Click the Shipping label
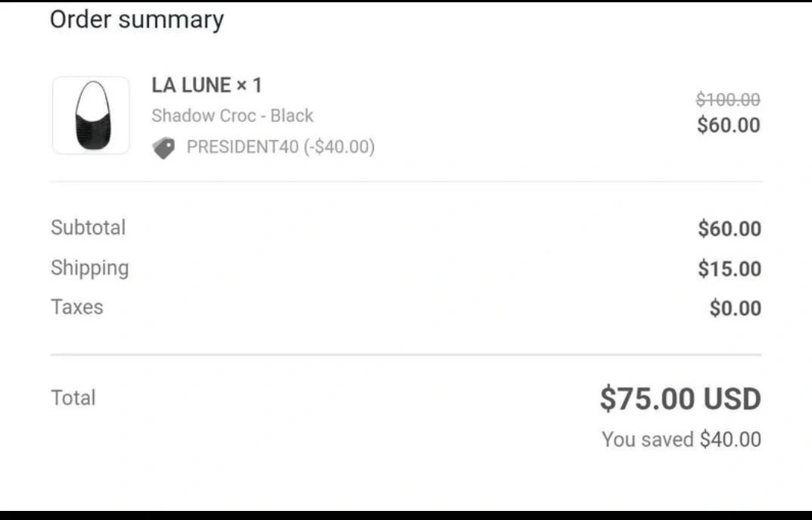Viewport: 812px width, 520px height. [x=89, y=268]
